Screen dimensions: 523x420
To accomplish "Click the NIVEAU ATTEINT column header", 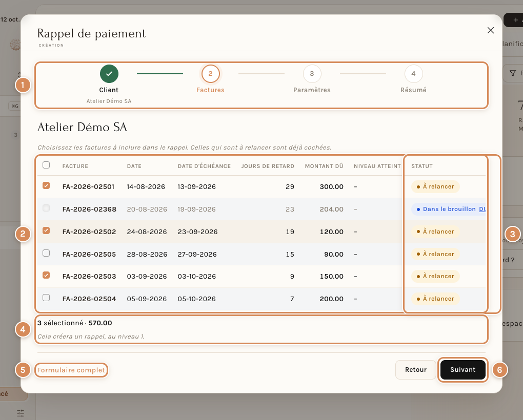I will pyautogui.click(x=377, y=166).
